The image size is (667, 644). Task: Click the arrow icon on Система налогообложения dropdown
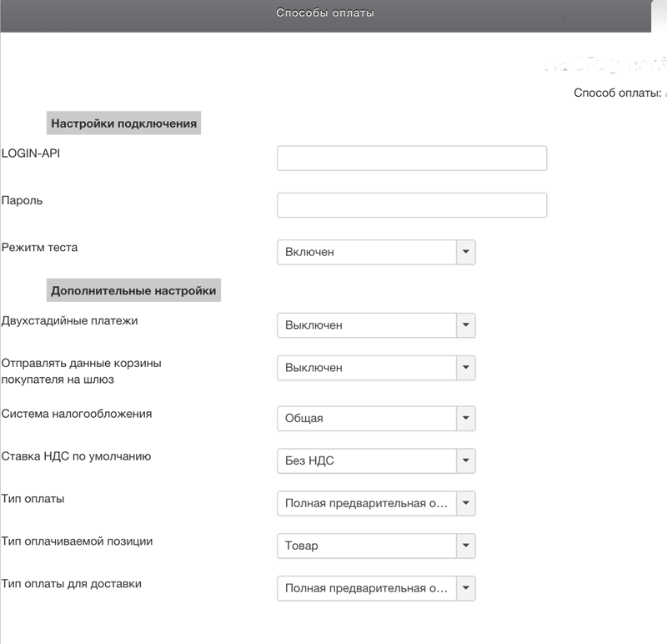click(464, 417)
